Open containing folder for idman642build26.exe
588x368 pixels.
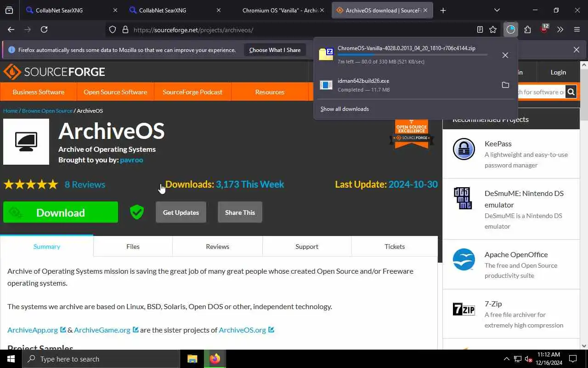click(505, 85)
